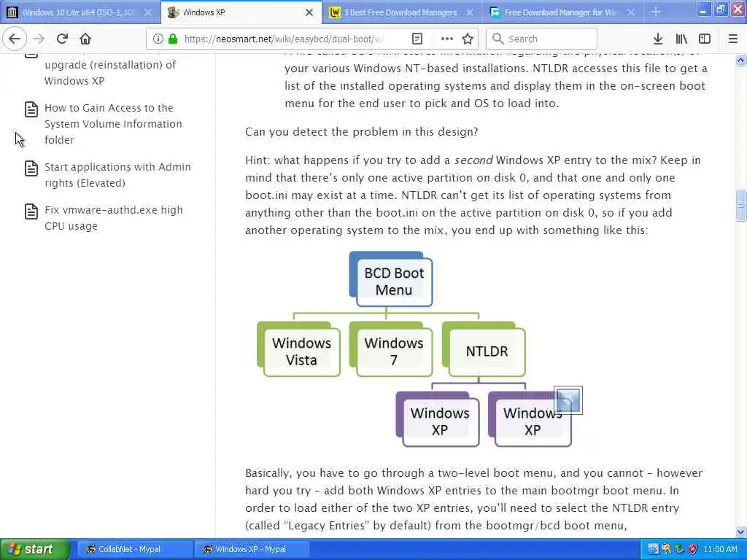747x560 pixels.
Task: Click page scrollbar down arrow
Action: tap(741, 532)
